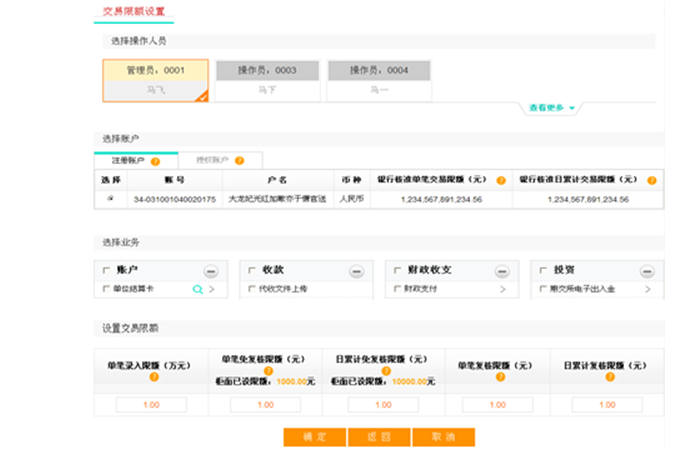Click account number 34-031001040020175

pos(175,200)
